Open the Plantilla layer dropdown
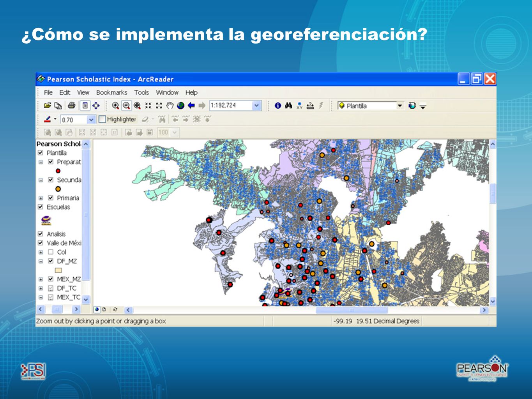Viewport: 532px width, 399px height. tap(399, 106)
